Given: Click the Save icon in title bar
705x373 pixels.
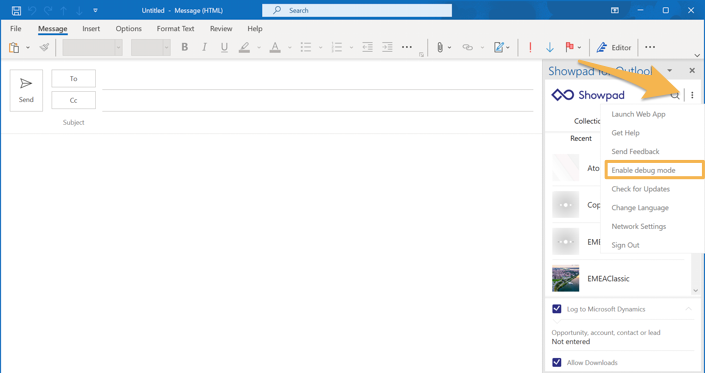Looking at the screenshot, I should click(16, 10).
